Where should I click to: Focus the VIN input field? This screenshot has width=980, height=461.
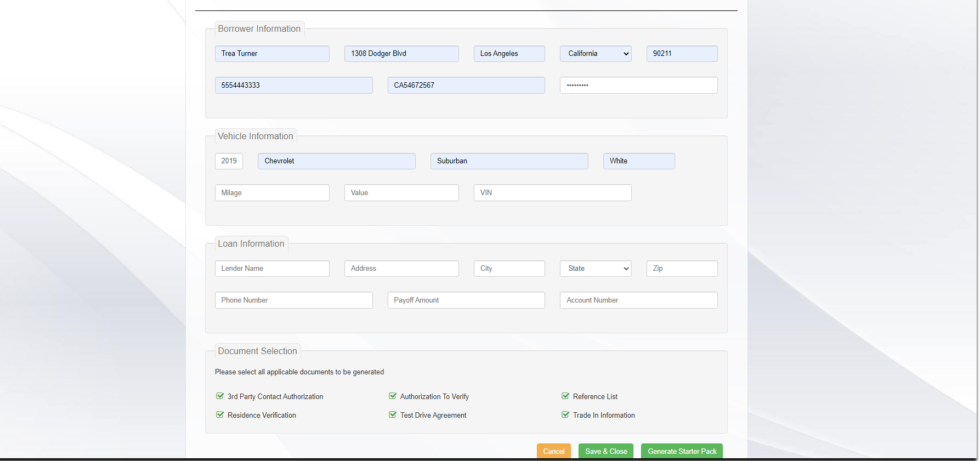point(553,193)
